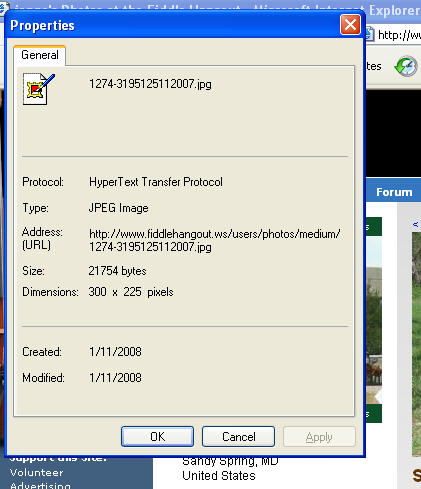Click the Internet Explorer address bar
The image size is (421, 489).
tap(398, 34)
